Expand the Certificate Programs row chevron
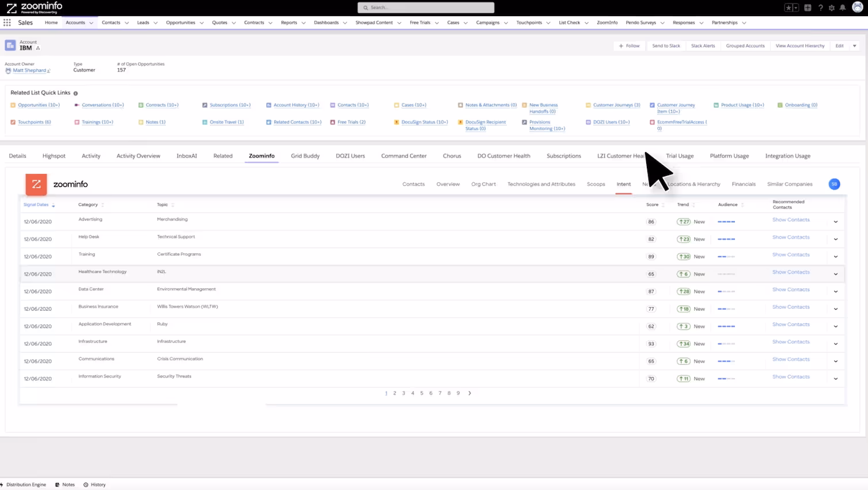The image size is (868, 490). 836,257
